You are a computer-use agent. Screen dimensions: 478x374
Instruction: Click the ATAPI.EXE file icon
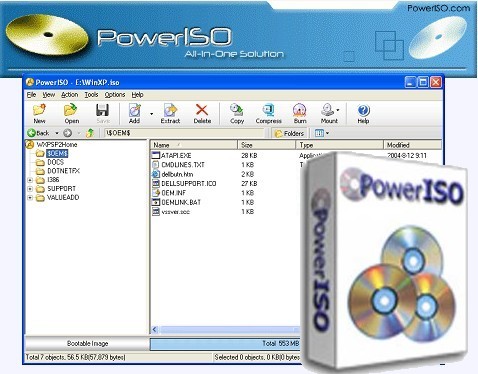(156, 155)
